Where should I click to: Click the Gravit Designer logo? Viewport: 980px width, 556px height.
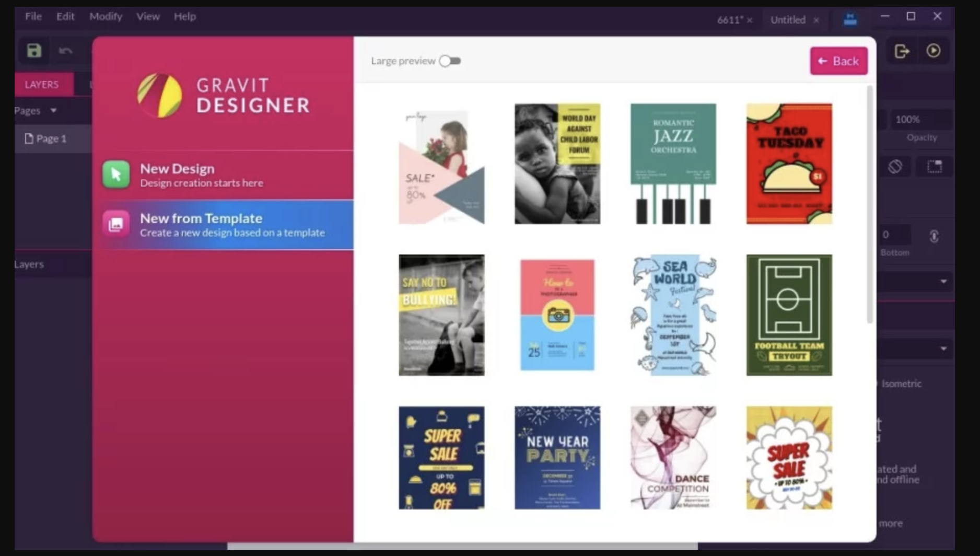pyautogui.click(x=160, y=95)
